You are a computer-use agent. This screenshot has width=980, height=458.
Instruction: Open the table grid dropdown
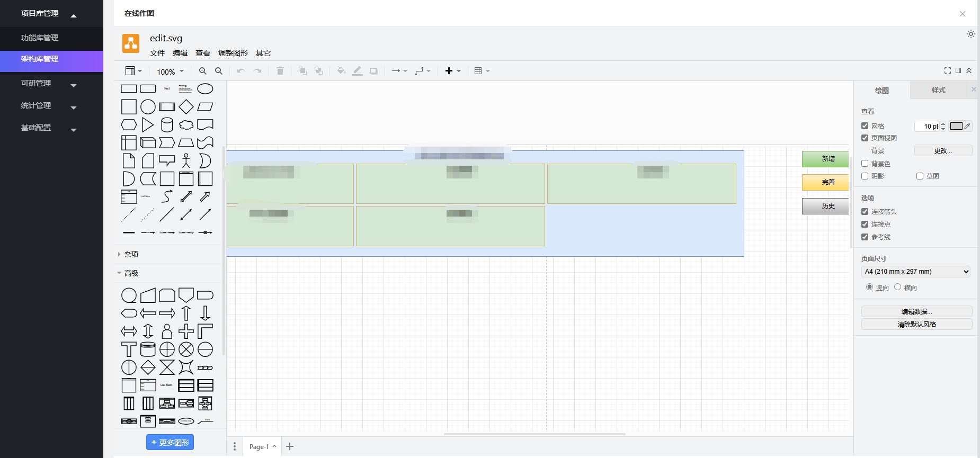point(482,71)
